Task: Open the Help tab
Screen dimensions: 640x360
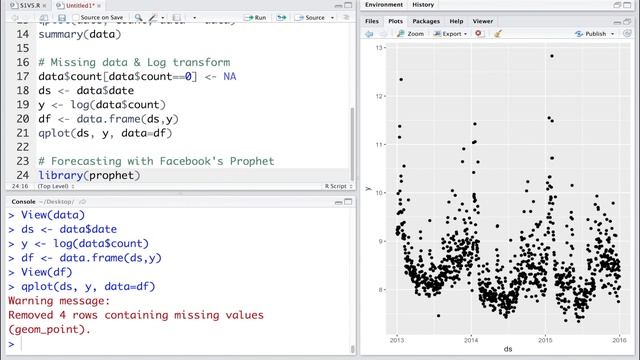Action: (x=456, y=21)
